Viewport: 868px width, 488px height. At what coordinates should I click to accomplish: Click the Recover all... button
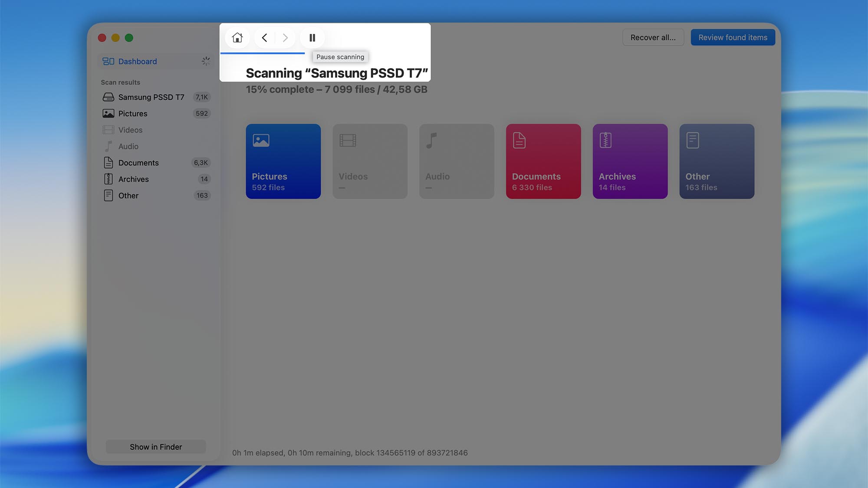[653, 38]
